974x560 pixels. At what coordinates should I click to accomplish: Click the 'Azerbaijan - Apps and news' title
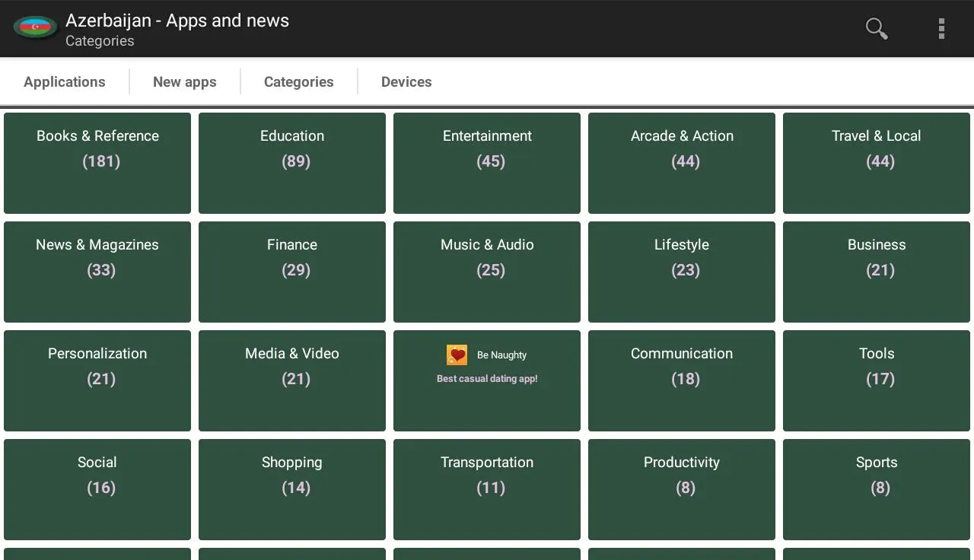coord(177,21)
